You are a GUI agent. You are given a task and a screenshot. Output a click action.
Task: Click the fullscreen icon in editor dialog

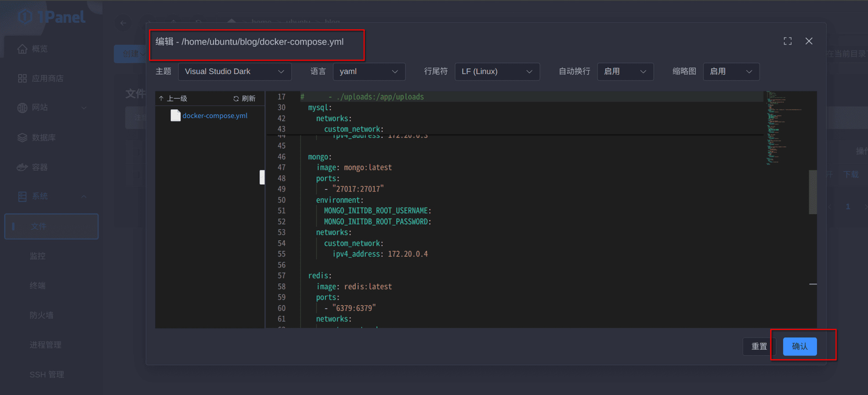(x=788, y=41)
